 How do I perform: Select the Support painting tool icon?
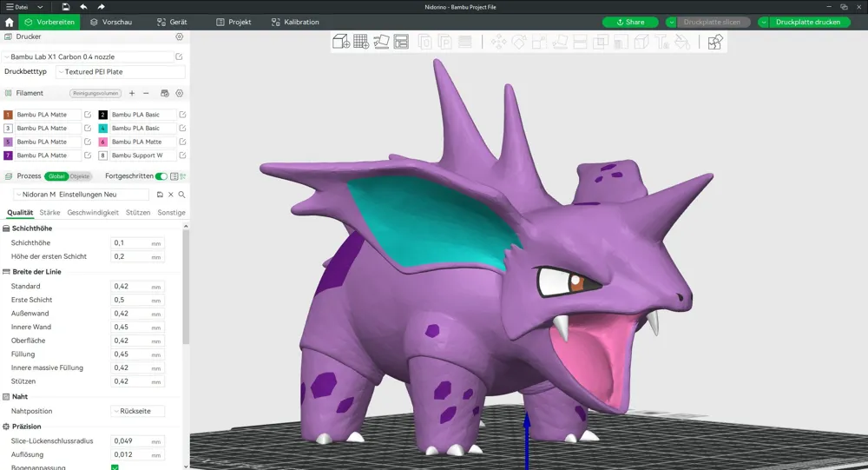tap(621, 42)
